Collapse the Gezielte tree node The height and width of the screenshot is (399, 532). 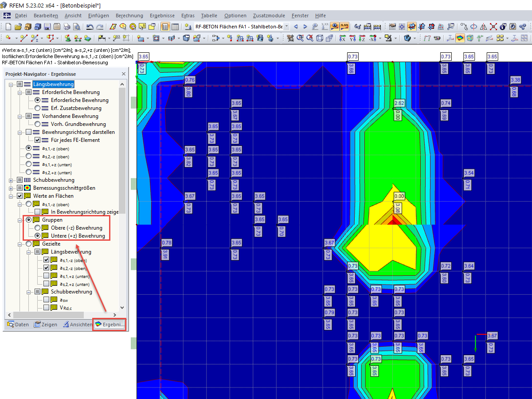click(x=20, y=244)
